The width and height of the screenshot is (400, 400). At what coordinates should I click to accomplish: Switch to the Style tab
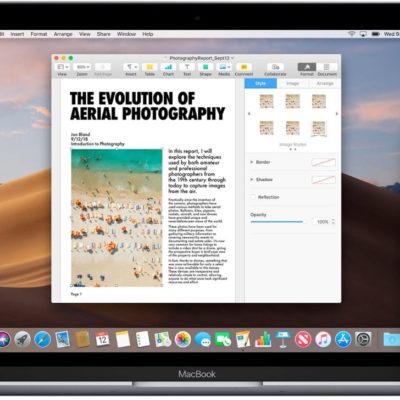pos(261,83)
